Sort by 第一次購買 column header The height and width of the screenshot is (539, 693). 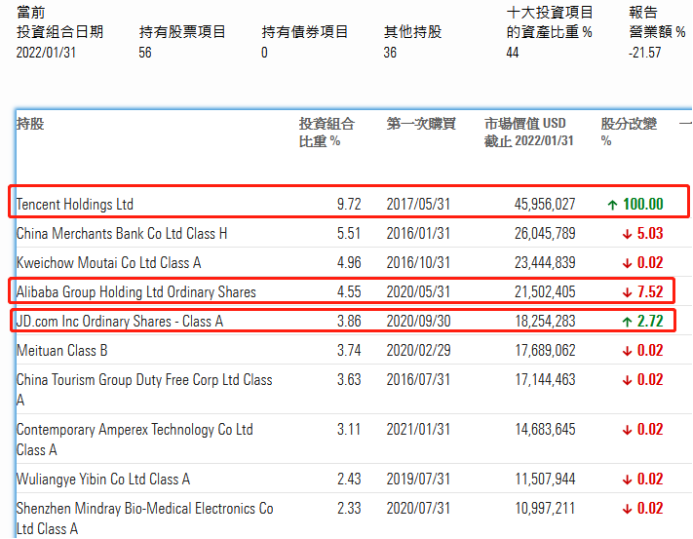[421, 124]
